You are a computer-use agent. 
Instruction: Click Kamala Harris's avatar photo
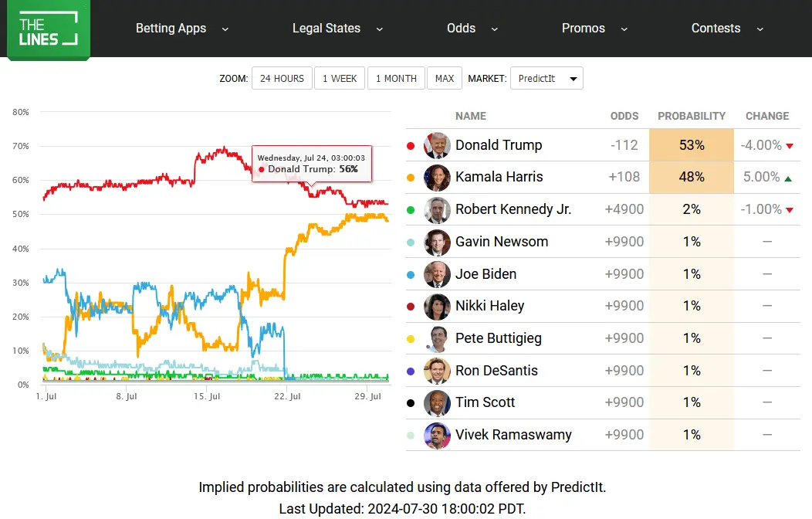(x=437, y=178)
